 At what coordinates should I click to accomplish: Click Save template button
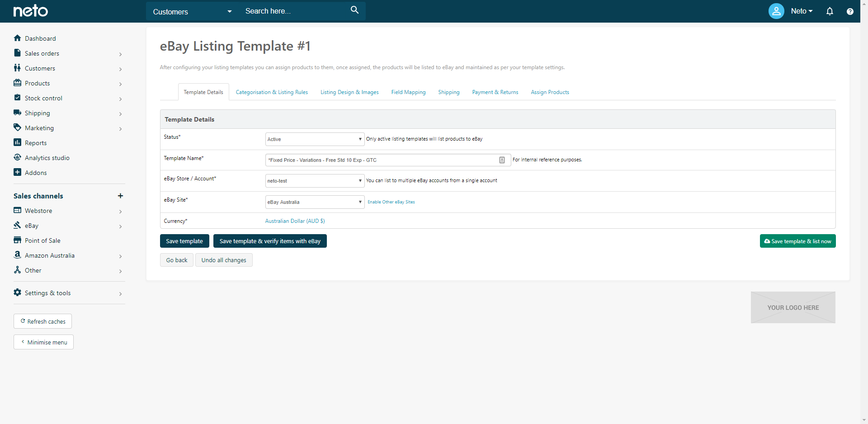[184, 241]
